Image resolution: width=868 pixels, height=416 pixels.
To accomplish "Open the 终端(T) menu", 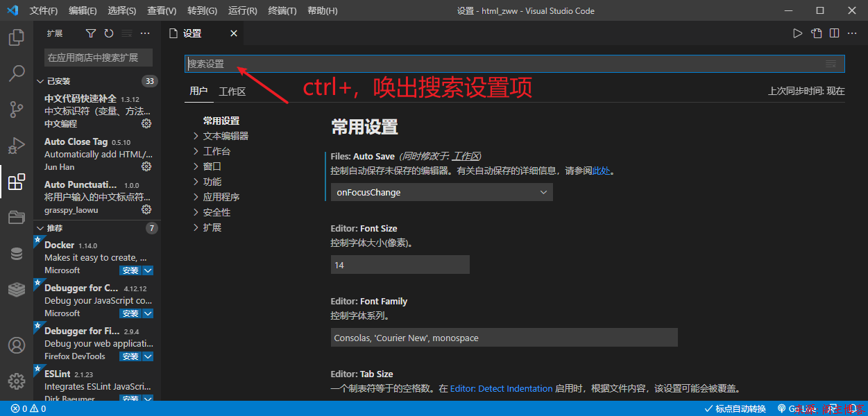I will 282,11.
